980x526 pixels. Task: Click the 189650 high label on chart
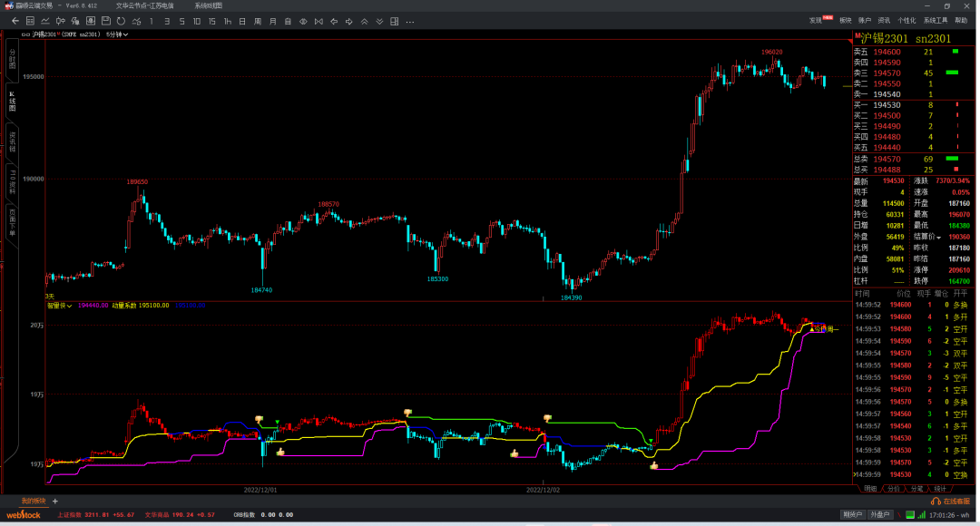(137, 182)
